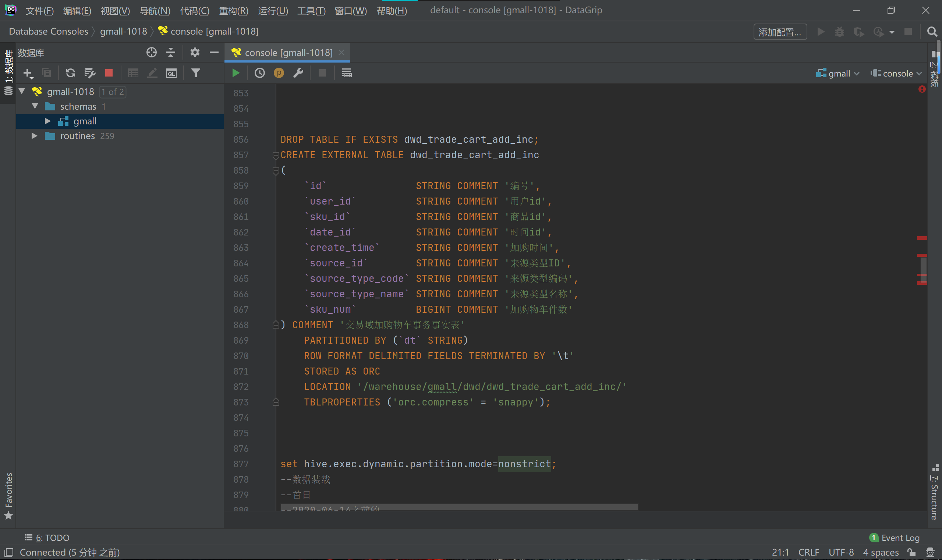Run the query with the green Execute button
Screen dimensions: 942x560
coord(236,73)
